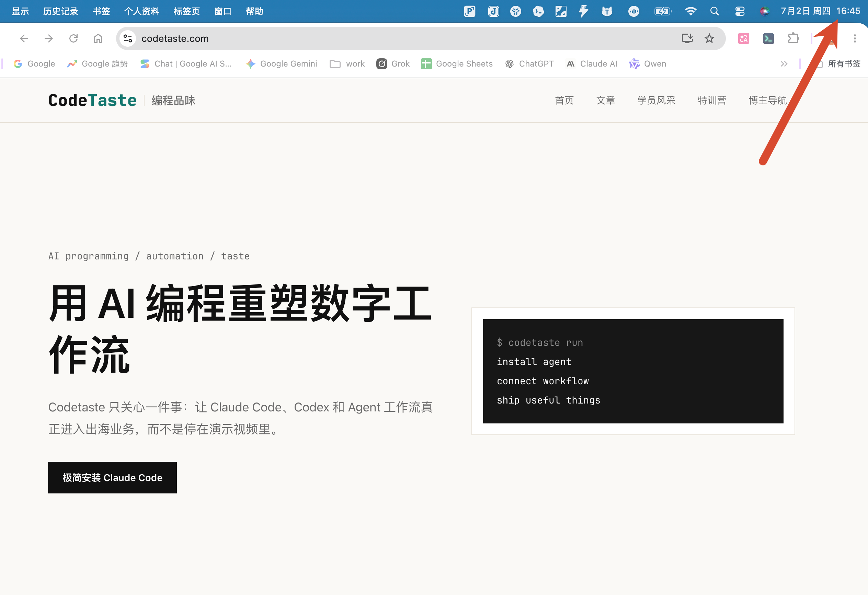868x595 pixels.
Task: Go to 首页 in site navigation
Action: pyautogui.click(x=564, y=101)
